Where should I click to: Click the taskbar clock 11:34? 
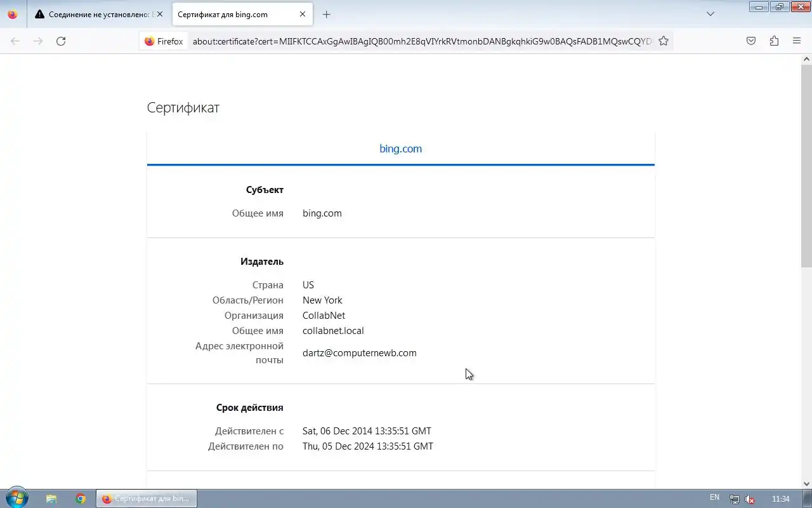click(x=780, y=499)
